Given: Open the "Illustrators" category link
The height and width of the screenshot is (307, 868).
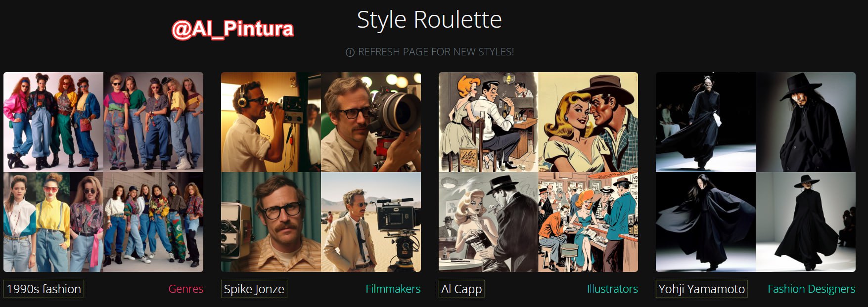Looking at the screenshot, I should [612, 289].
